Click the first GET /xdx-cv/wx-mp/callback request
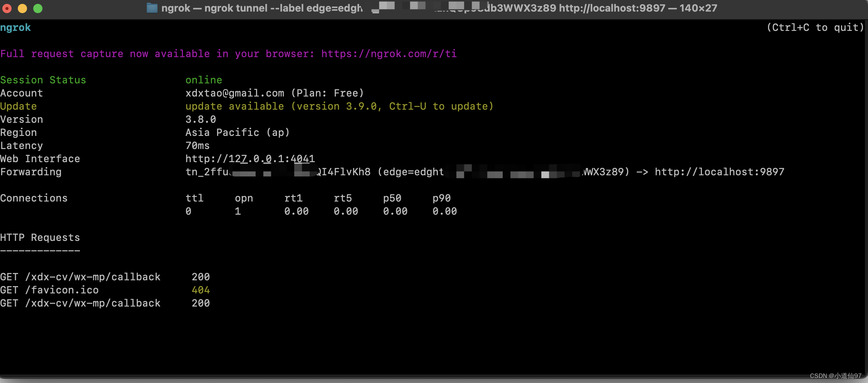Screen dimensions: 868x383 105,277
